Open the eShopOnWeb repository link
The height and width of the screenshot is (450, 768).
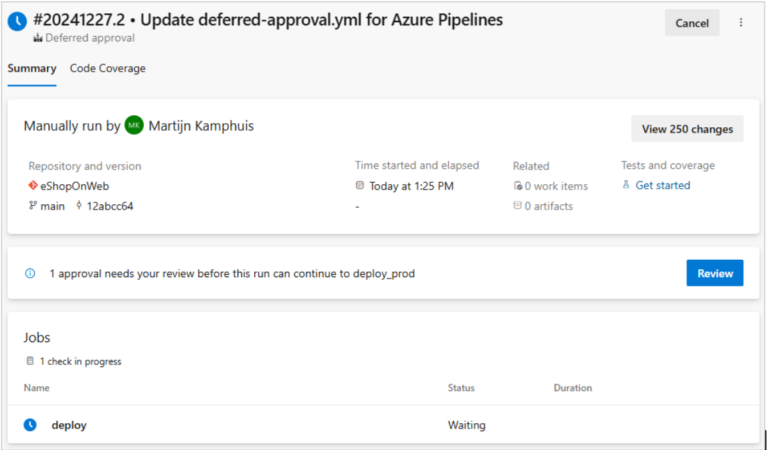tap(74, 186)
